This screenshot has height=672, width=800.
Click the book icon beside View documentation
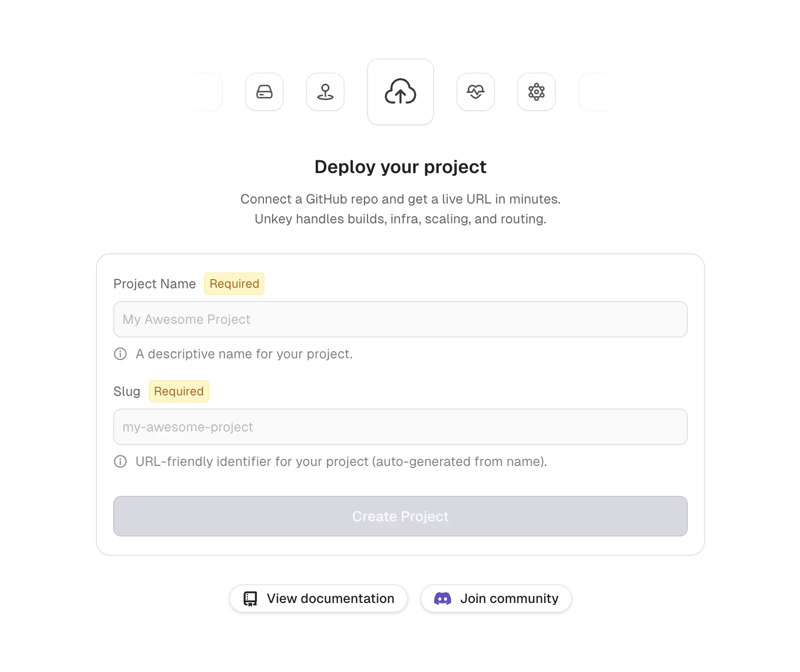tap(250, 598)
